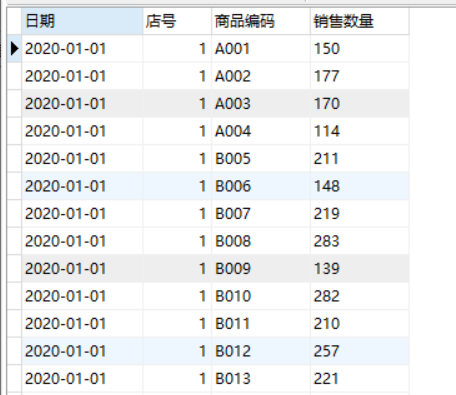The image size is (456, 395).
Task: Select the date cell in row A001
Action: click(x=82, y=49)
